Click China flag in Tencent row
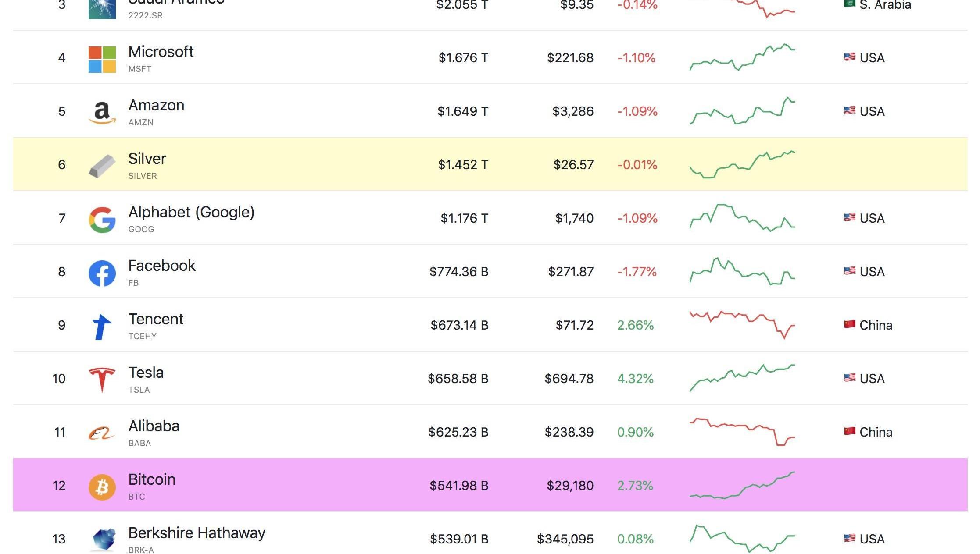980x554 pixels. pyautogui.click(x=850, y=324)
